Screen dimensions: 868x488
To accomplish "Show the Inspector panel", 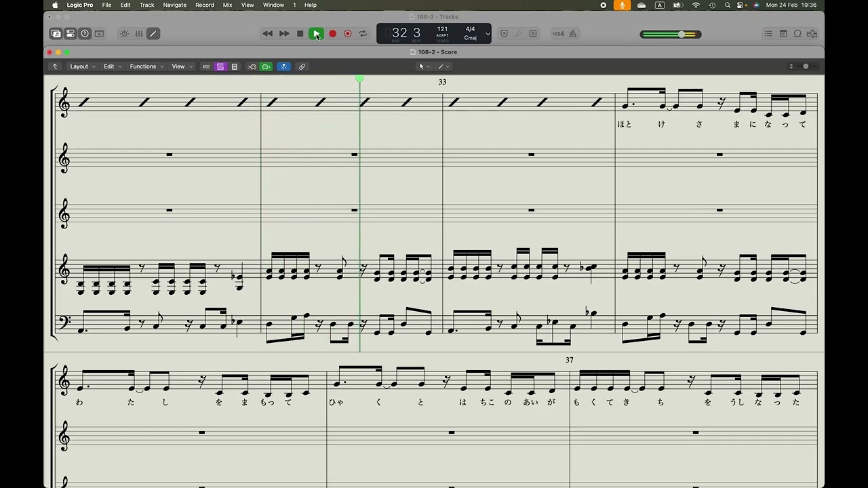I will (70, 33).
